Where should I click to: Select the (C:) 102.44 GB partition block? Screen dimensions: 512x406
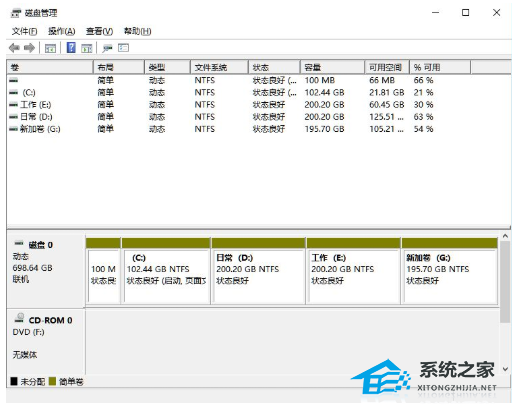coord(166,271)
